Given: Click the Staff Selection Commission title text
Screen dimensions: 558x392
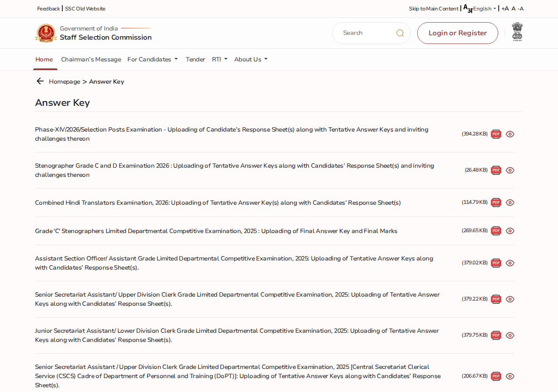Looking at the screenshot, I should 106,37.
